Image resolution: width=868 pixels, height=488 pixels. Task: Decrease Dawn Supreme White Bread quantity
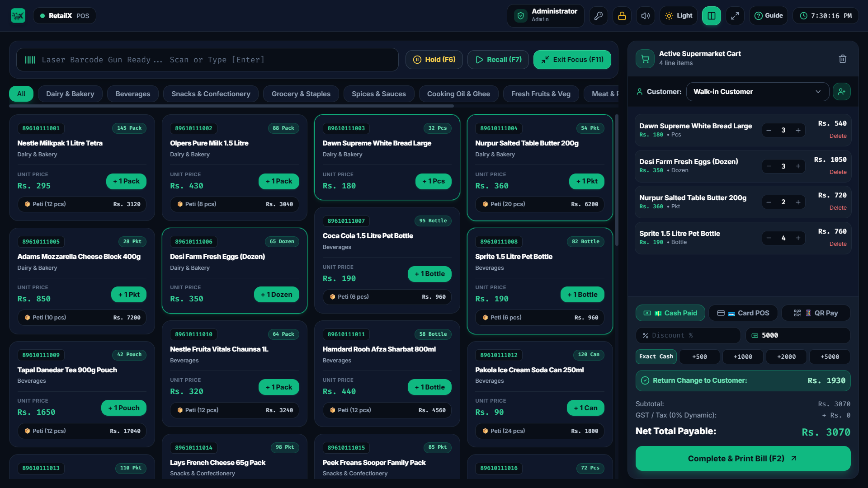769,131
